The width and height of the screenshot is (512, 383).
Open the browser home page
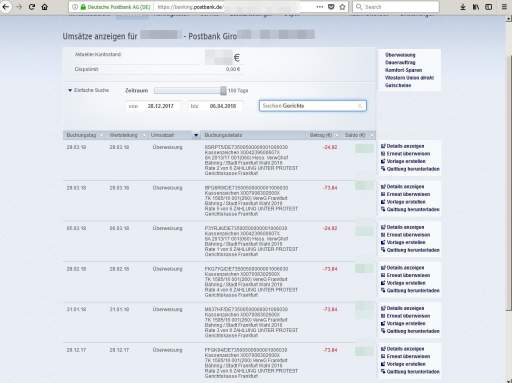click(x=44, y=7)
